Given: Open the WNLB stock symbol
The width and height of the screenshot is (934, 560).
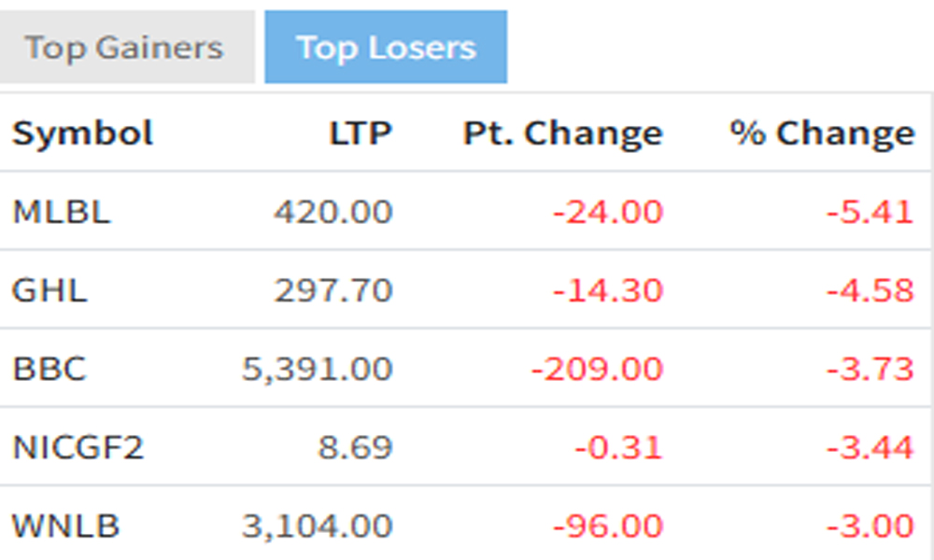Looking at the screenshot, I should coord(66,526).
